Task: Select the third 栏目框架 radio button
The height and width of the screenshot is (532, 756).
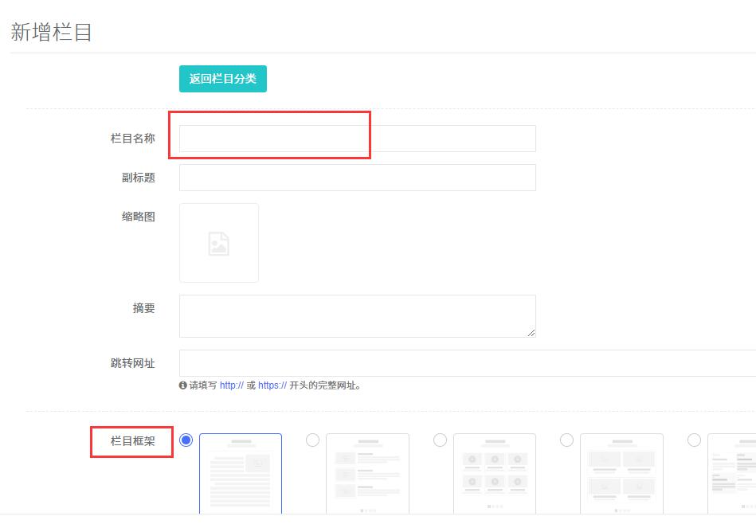Action: point(440,440)
